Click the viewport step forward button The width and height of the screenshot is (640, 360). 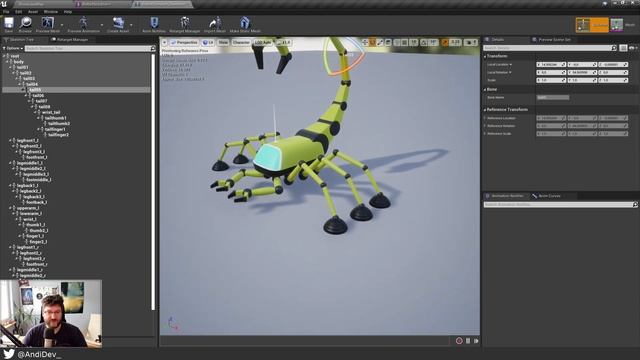pyautogui.click(x=476, y=340)
